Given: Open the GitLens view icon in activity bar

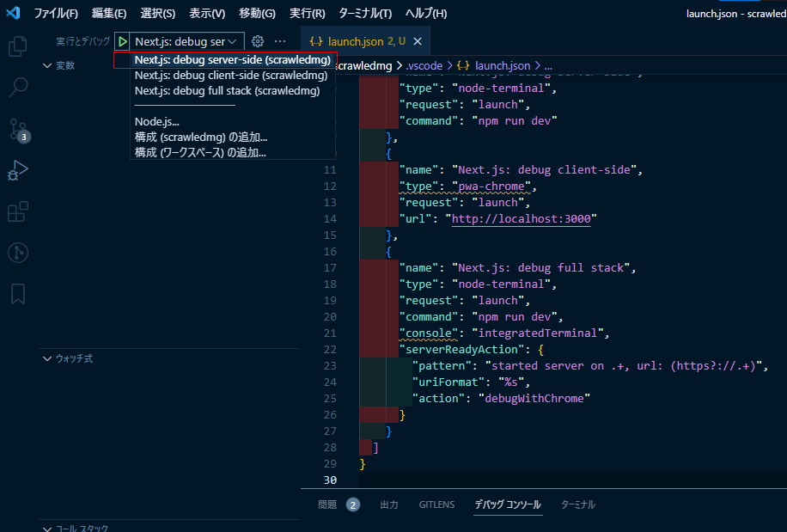Looking at the screenshot, I should [x=18, y=253].
